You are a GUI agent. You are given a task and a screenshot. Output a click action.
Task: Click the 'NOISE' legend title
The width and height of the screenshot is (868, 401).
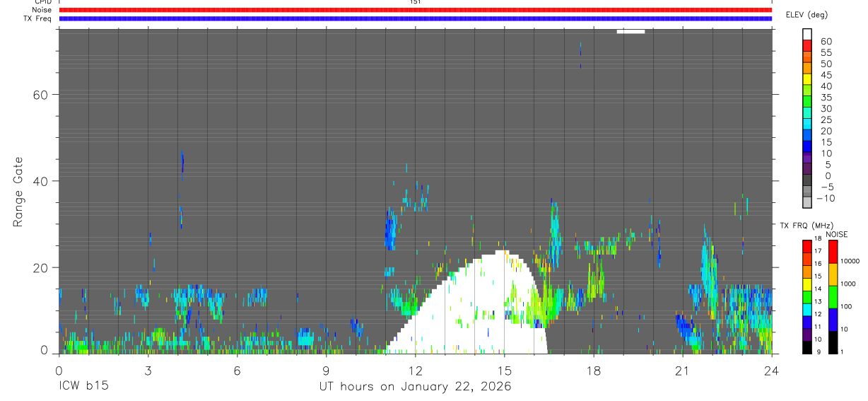836,234
